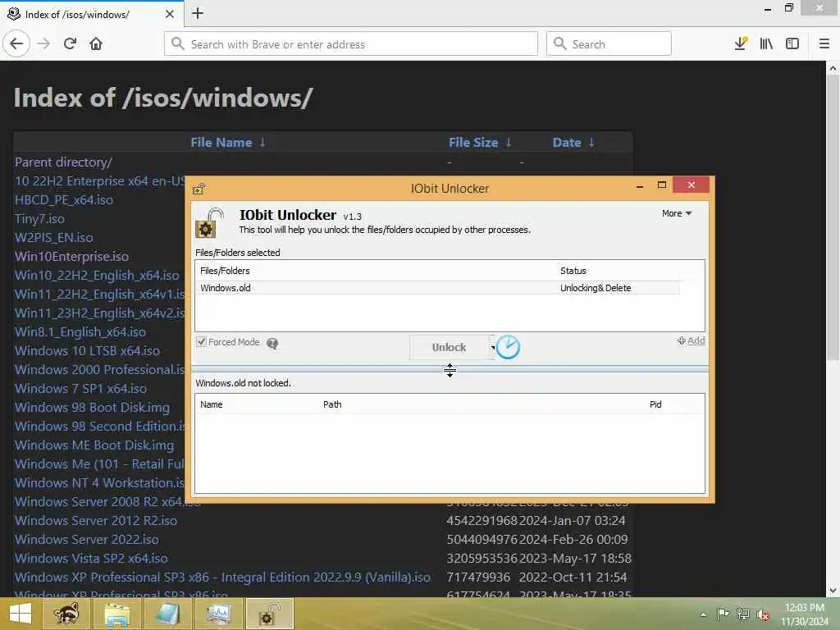Screen dimensions: 840x630
Task: Click the Status column header
Action: tap(573, 271)
